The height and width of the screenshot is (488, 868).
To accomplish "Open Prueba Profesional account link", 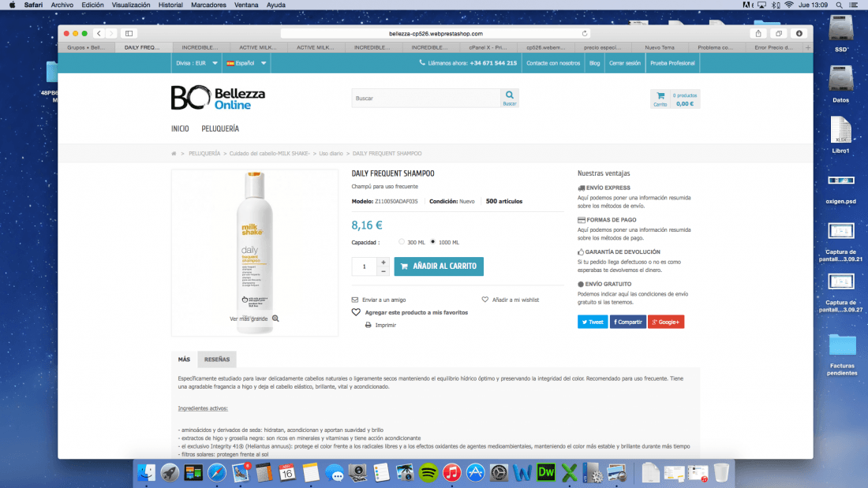I will 672,63.
